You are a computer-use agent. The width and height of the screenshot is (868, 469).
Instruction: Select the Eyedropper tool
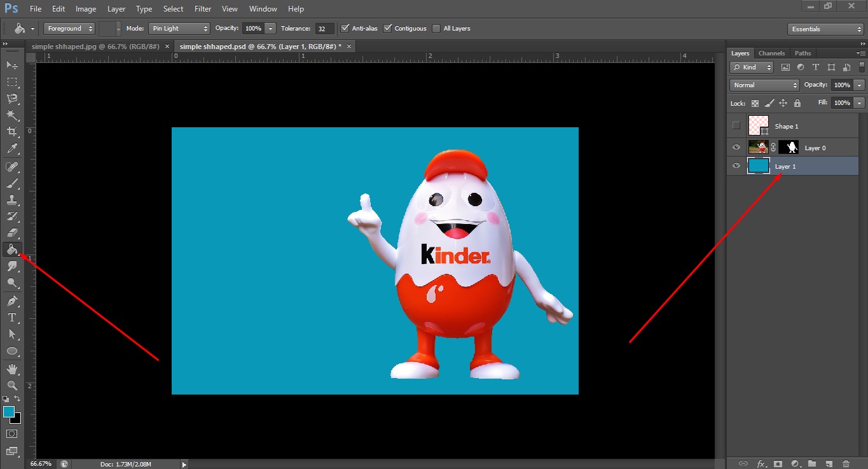(12, 149)
